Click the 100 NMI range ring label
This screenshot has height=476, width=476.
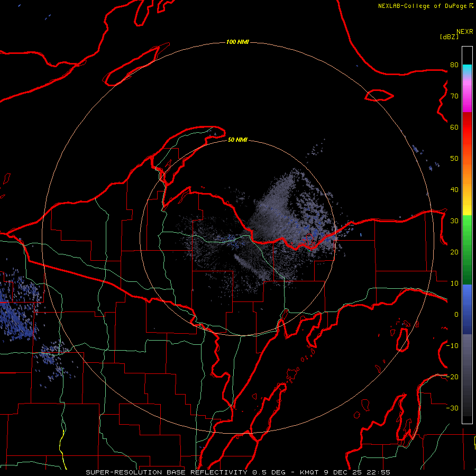click(237, 42)
